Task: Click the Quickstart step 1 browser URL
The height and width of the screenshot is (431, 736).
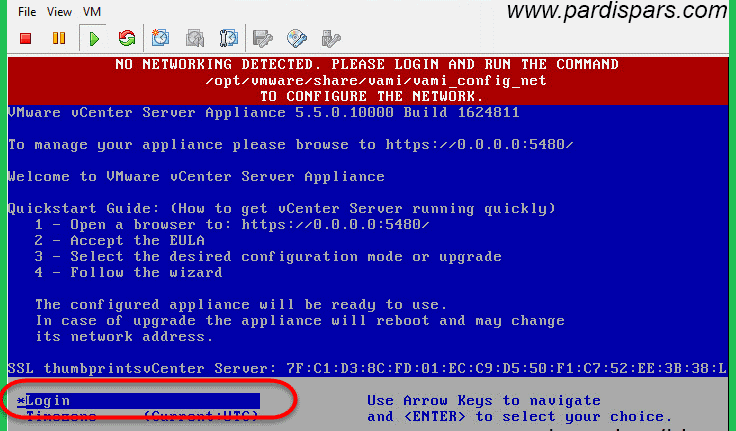Action: pyautogui.click(x=335, y=224)
